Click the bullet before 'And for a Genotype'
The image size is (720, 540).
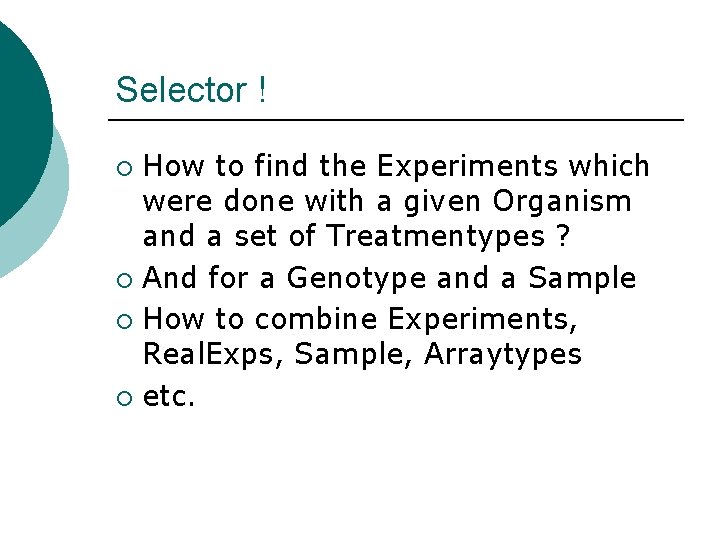tap(124, 280)
